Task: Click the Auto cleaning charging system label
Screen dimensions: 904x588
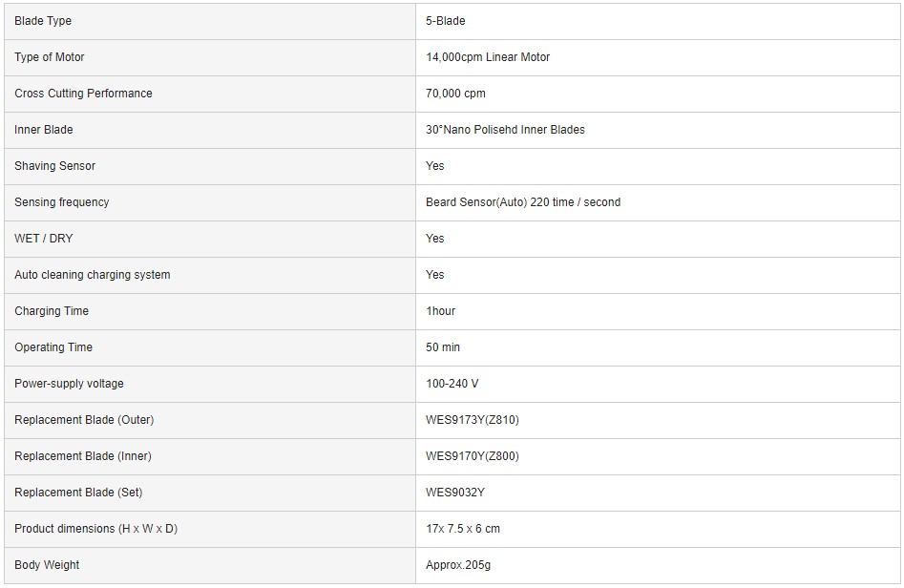Action: click(93, 275)
